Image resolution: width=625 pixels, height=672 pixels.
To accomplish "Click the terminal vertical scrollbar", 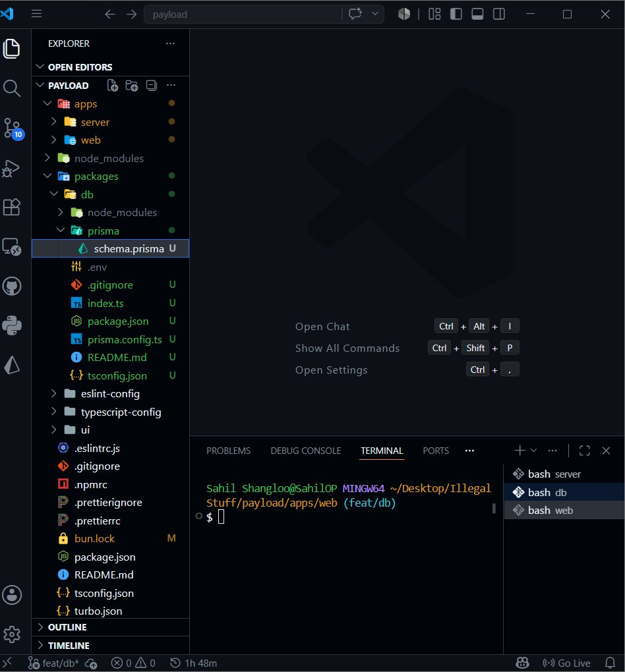I will click(x=494, y=509).
